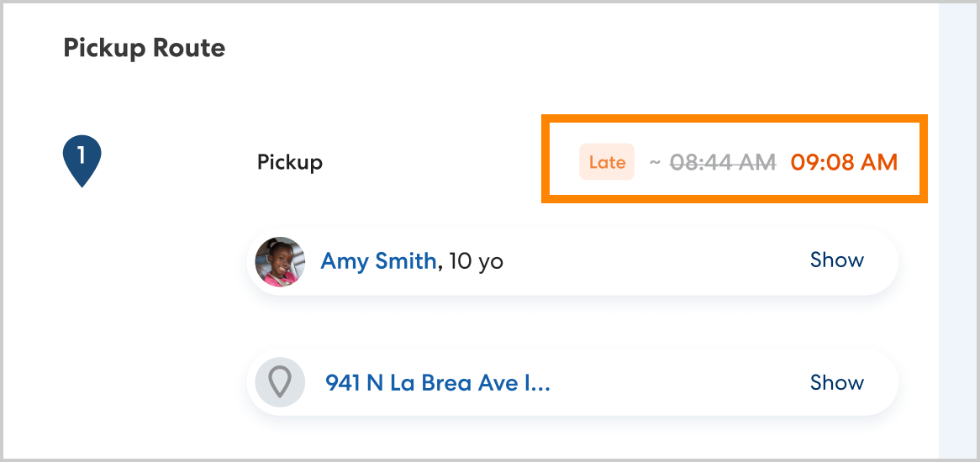Click the ellipsis of the truncated address

542,385
